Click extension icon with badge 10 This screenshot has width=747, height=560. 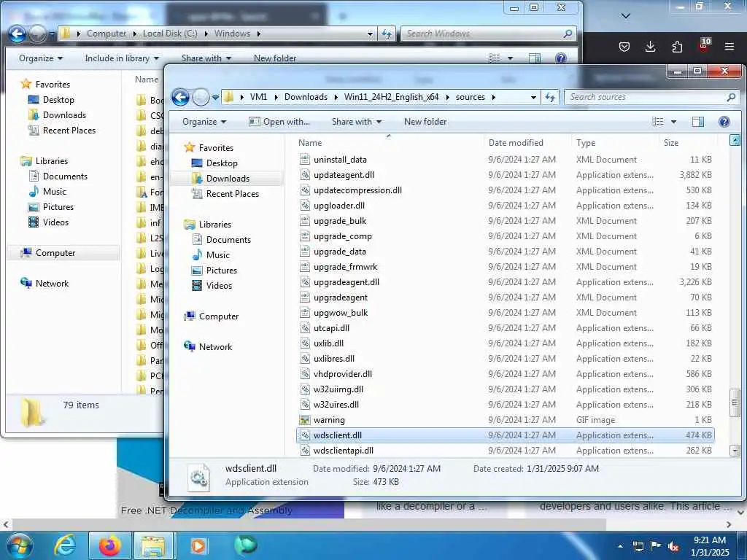tap(704, 45)
